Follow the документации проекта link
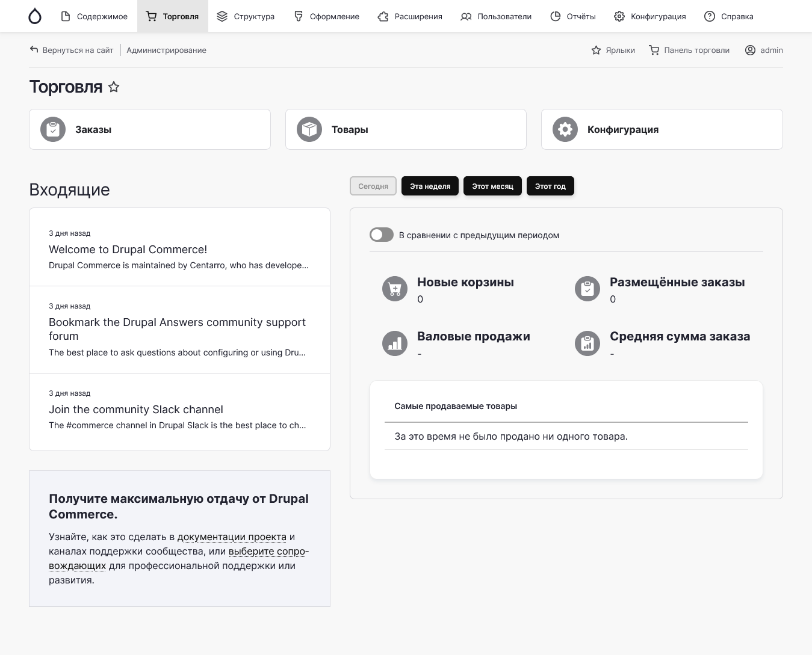 (x=232, y=537)
